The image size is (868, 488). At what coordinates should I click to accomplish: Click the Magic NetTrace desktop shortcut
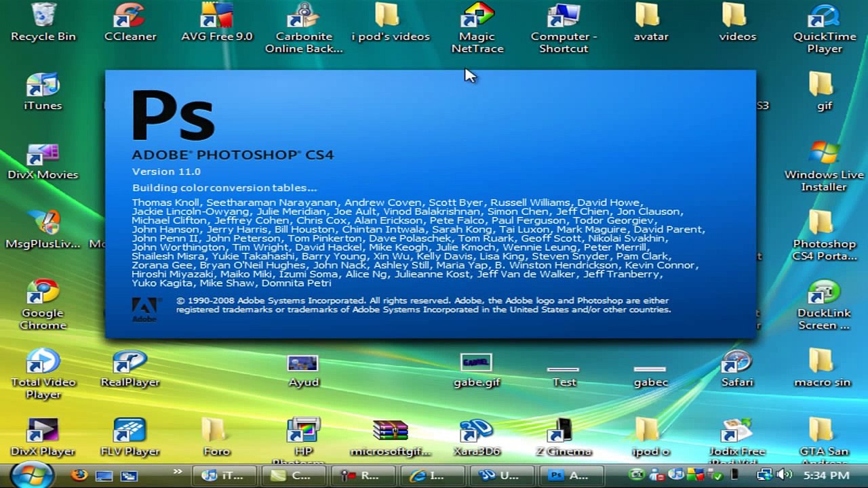pos(477,28)
